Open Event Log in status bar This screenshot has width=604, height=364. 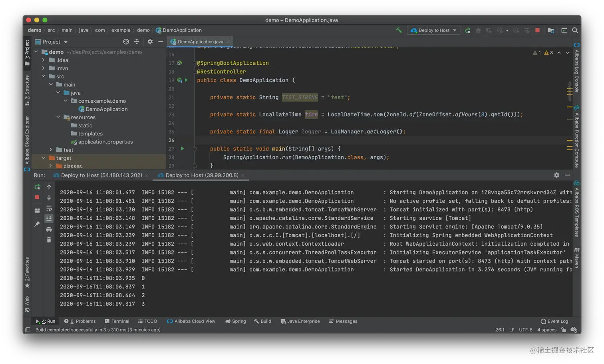point(554,321)
